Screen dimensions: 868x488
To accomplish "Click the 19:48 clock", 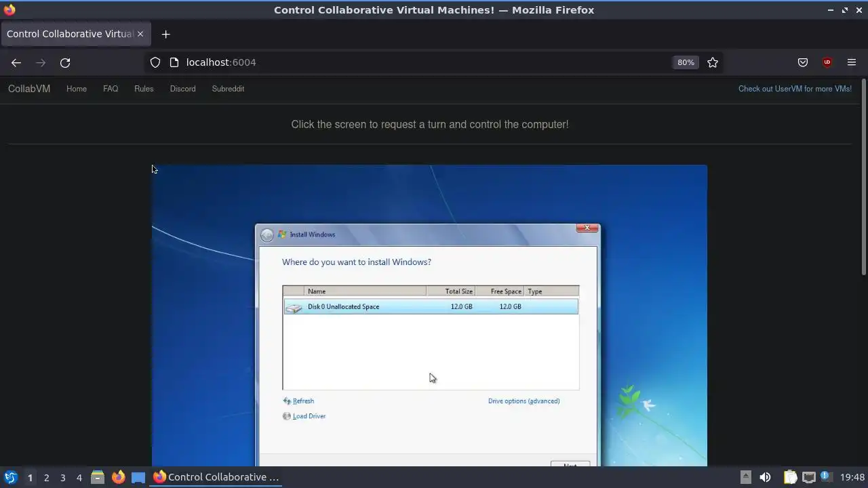I will [852, 477].
